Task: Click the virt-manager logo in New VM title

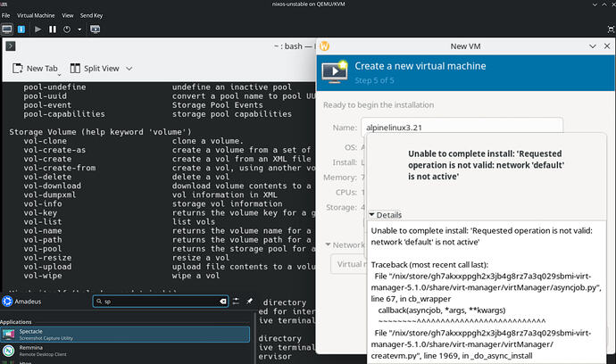Action: point(324,45)
